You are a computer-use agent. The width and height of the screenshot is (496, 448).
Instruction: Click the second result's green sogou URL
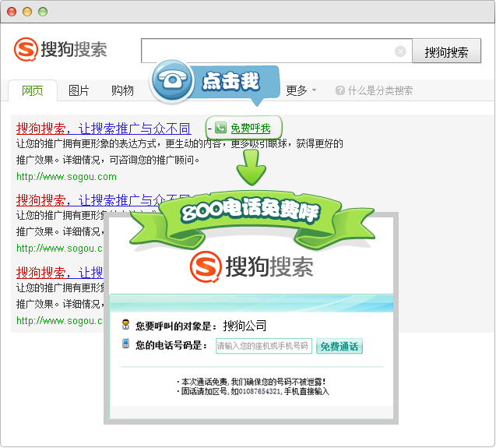[59, 249]
